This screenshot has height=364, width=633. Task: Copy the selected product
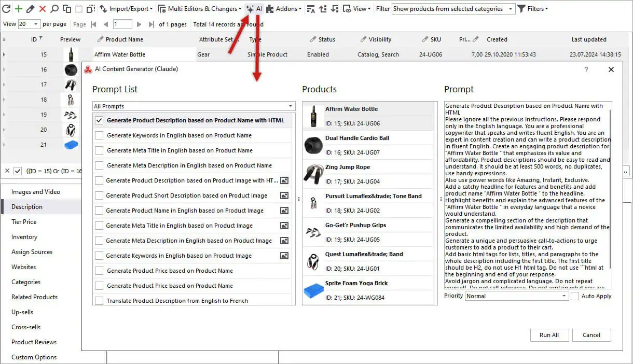pos(67,9)
